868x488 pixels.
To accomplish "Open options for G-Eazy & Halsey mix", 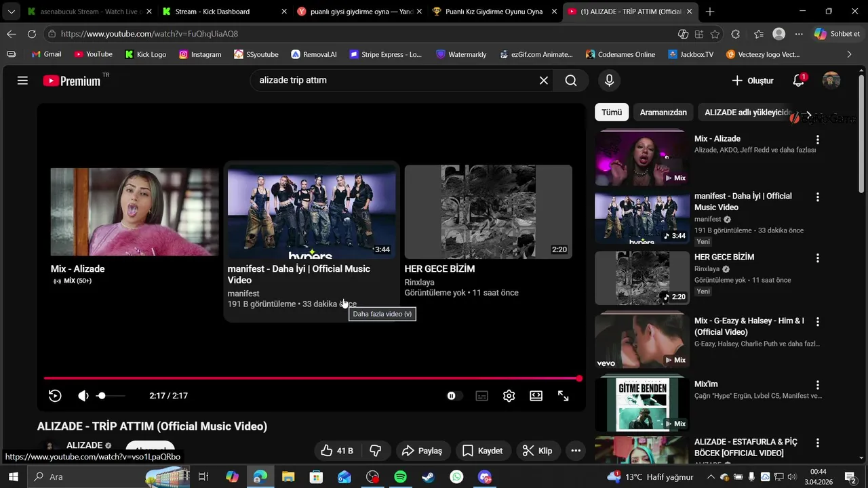I will (x=818, y=322).
